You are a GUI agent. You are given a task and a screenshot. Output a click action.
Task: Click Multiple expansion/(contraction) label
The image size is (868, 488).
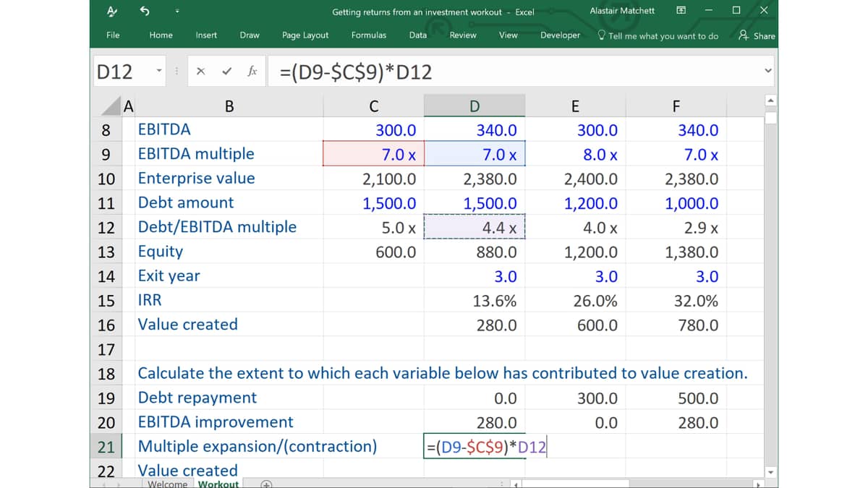[x=258, y=446]
